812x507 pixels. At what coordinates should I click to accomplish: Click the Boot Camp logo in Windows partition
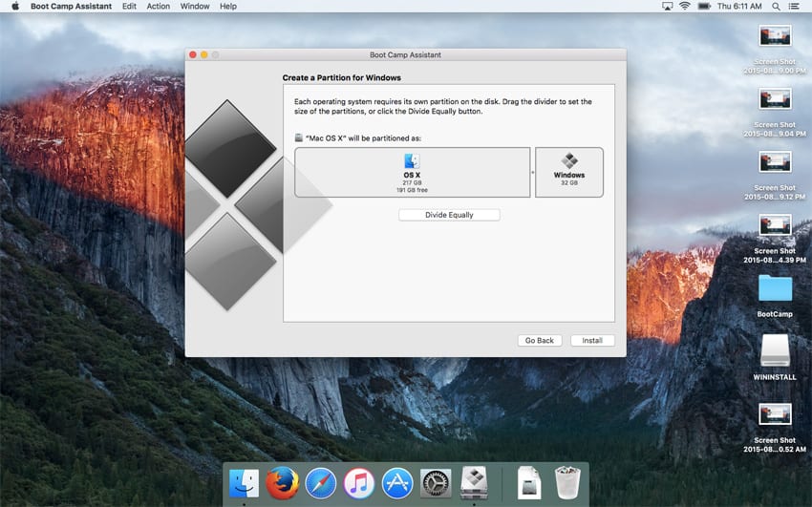pos(569,160)
